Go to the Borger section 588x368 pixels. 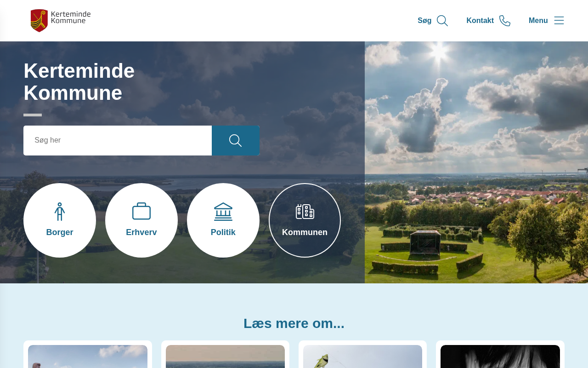(x=60, y=220)
